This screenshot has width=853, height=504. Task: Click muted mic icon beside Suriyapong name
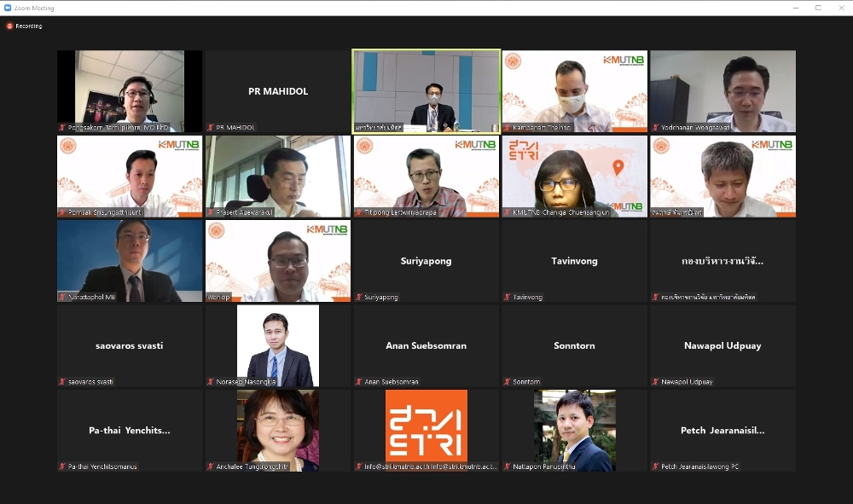pos(359,297)
